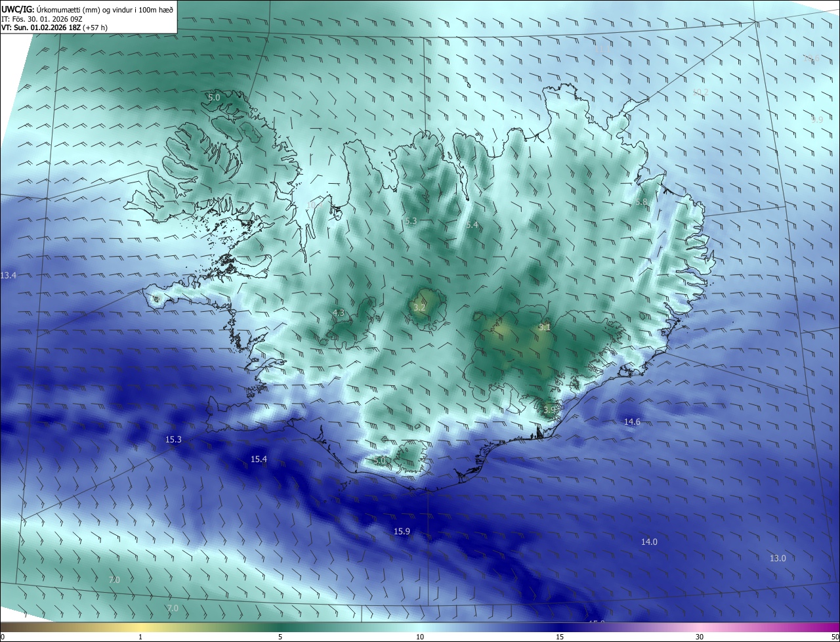The height and width of the screenshot is (642, 840).
Task: Click the 14.0 precipitation value label
Action: 649,542
